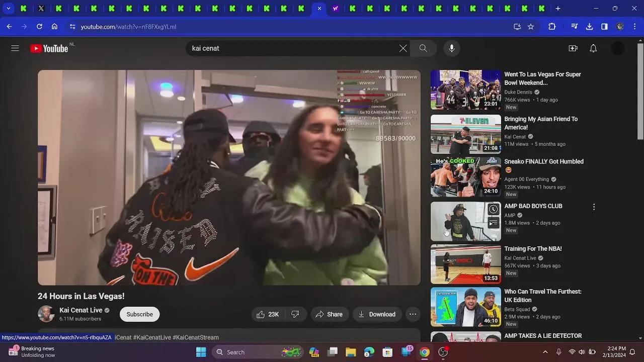This screenshot has width=644, height=362.
Task: Open File Explorer from the taskbar
Action: point(351,352)
